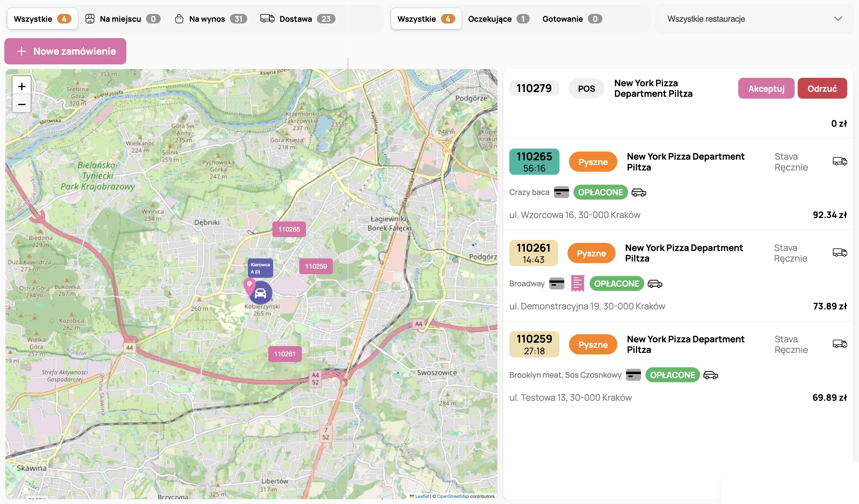Click Pyszne badge on order 110265
Image resolution: width=859 pixels, height=504 pixels.
point(593,162)
